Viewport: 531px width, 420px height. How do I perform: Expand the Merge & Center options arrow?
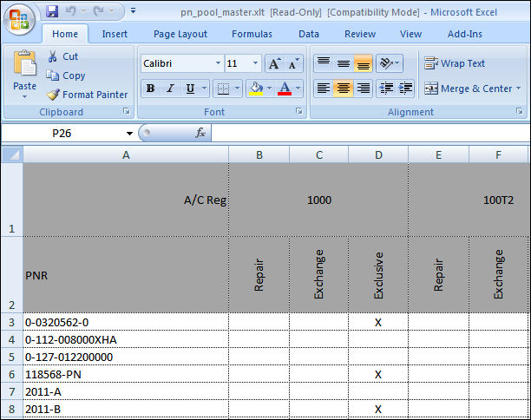tap(519, 89)
